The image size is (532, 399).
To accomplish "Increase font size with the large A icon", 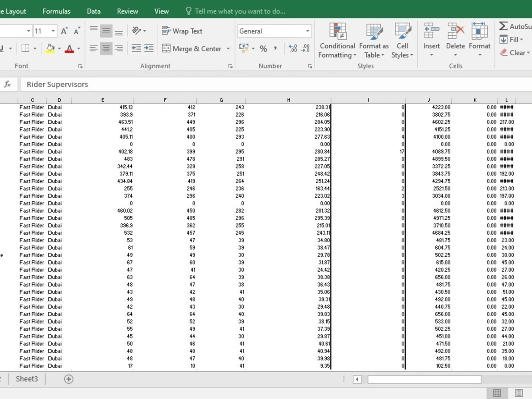I will click(x=64, y=31).
